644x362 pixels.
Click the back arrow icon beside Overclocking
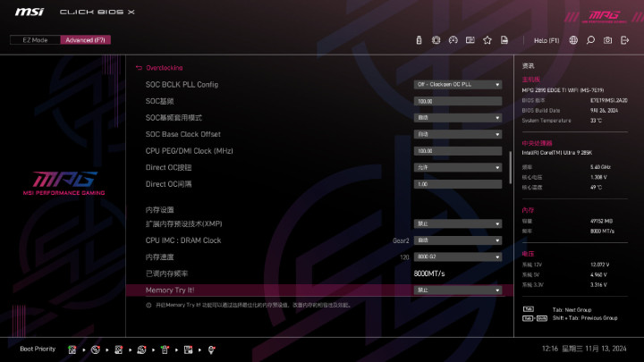click(x=139, y=68)
